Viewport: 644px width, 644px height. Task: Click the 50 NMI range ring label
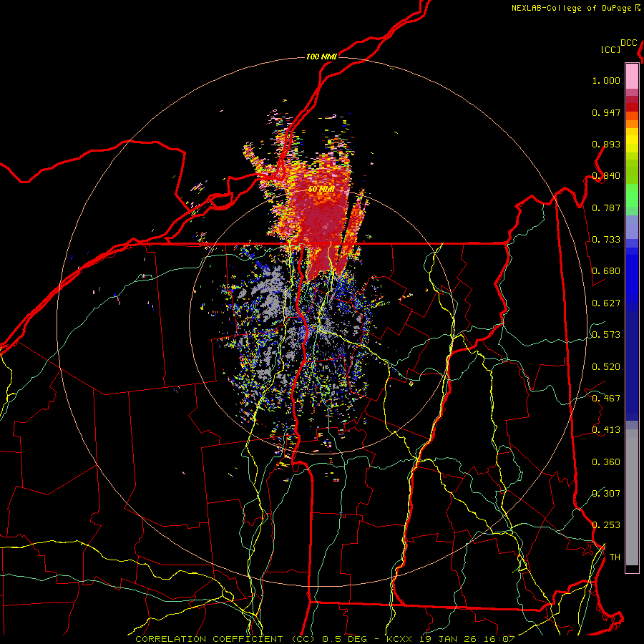[x=321, y=190]
